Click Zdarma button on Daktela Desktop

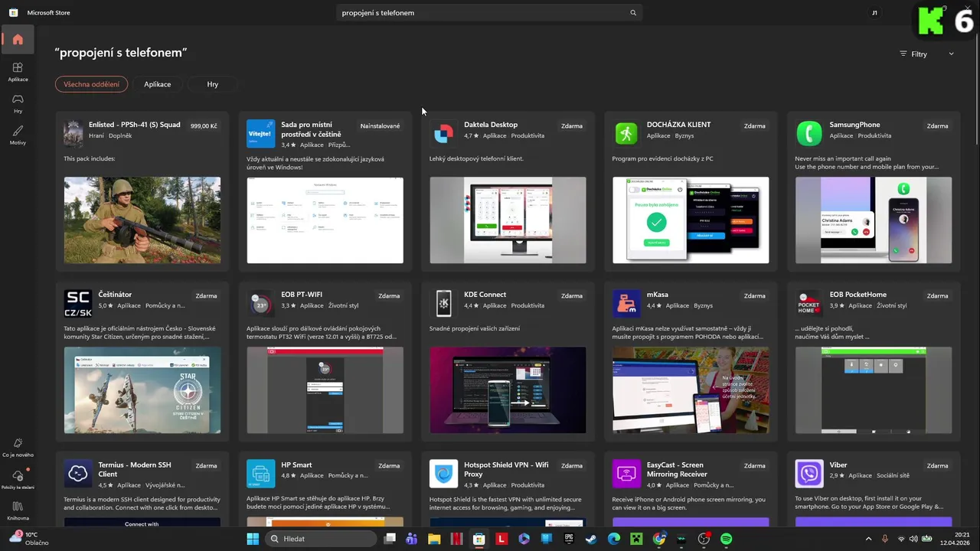click(572, 126)
